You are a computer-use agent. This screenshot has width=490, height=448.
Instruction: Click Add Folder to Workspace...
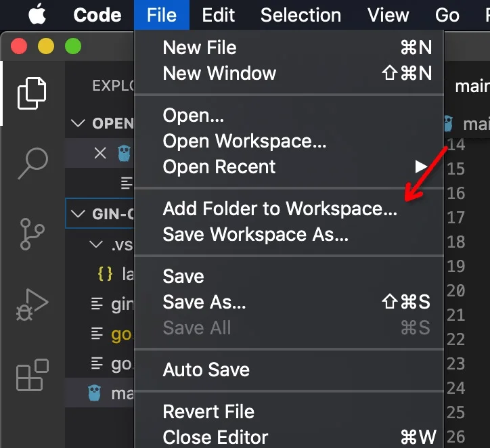[x=289, y=208]
